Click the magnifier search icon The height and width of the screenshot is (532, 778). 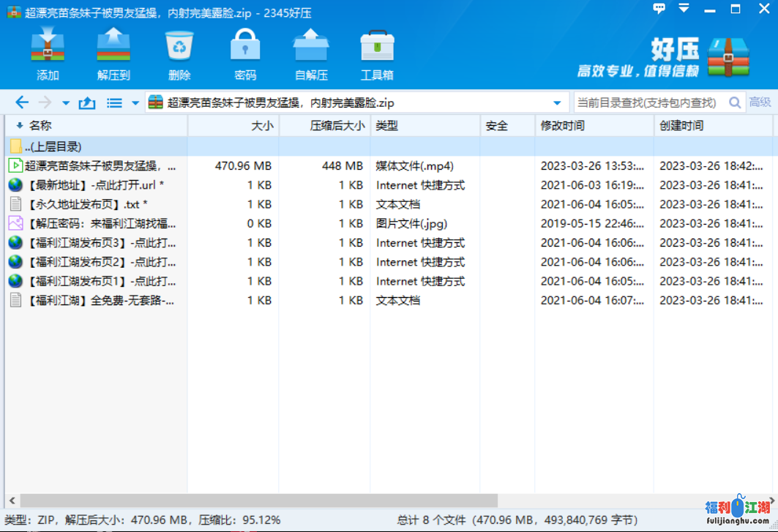pyautogui.click(x=735, y=103)
